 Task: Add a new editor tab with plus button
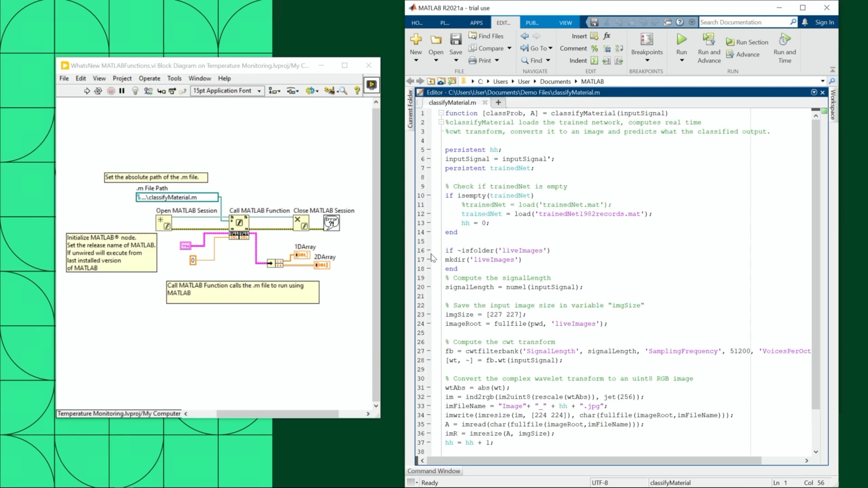[x=498, y=103]
